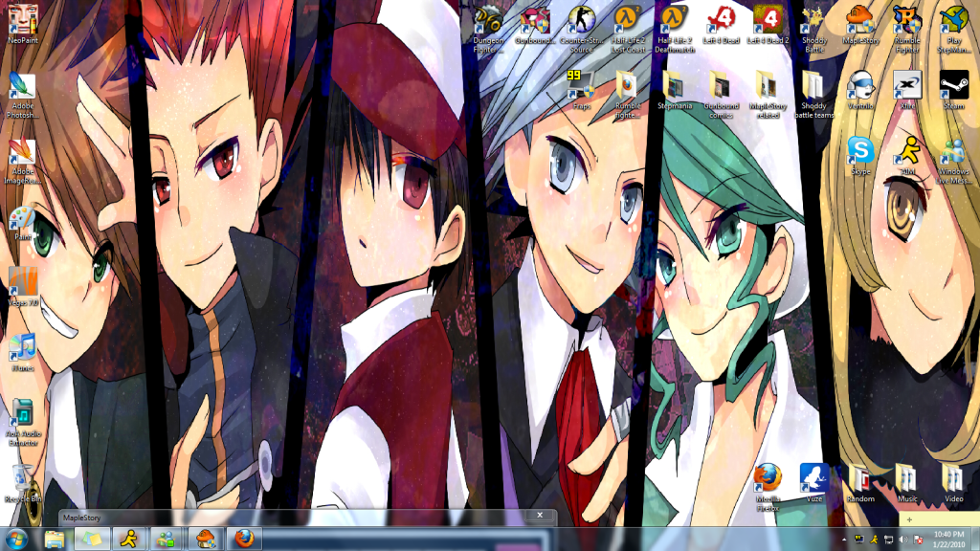Open the Skype desktop shortcut
980x551 pixels.
[x=860, y=156]
